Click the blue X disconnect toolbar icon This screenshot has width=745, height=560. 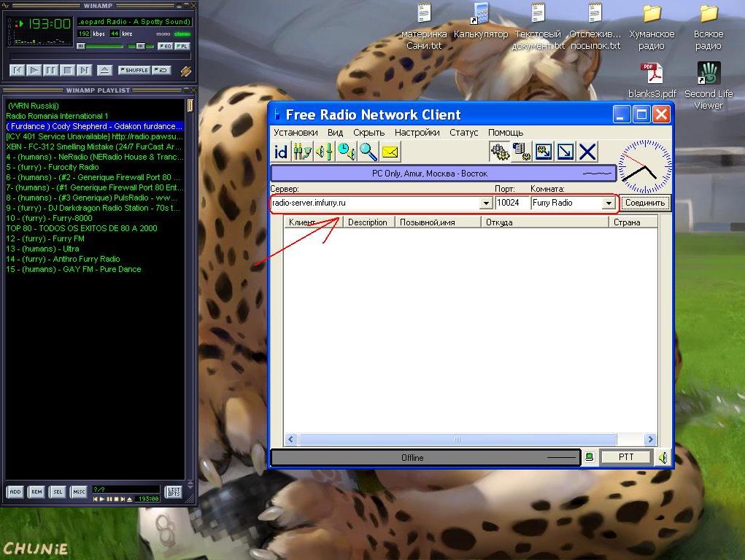[x=587, y=152]
